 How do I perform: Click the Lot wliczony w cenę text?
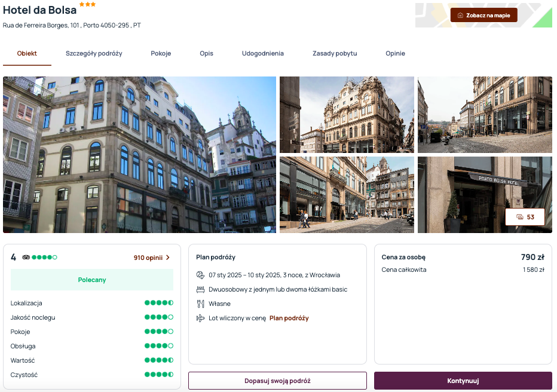pyautogui.click(x=237, y=318)
